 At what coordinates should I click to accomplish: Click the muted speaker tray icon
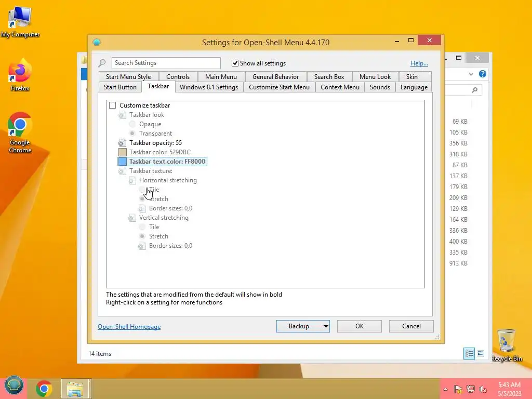pyautogui.click(x=483, y=389)
